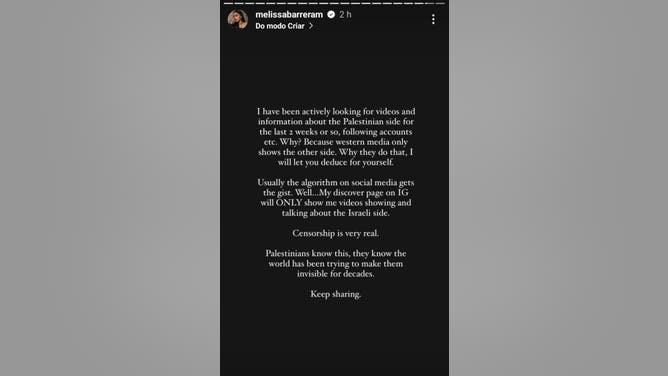Open melissabarreram's profile picture

click(238, 19)
